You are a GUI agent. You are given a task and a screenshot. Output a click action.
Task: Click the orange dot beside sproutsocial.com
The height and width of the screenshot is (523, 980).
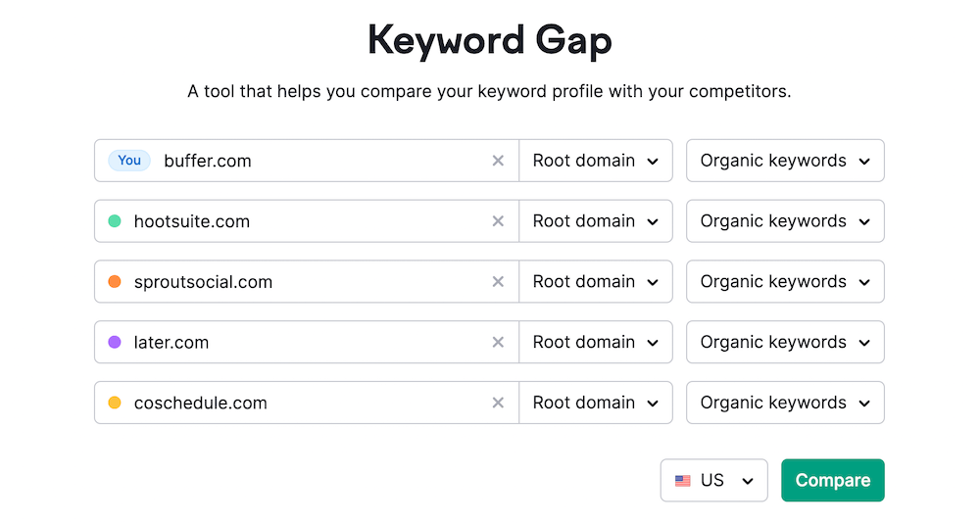(x=115, y=282)
